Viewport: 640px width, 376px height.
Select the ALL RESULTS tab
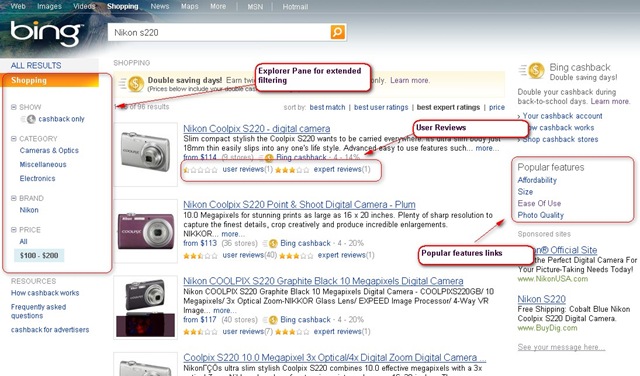(36, 65)
